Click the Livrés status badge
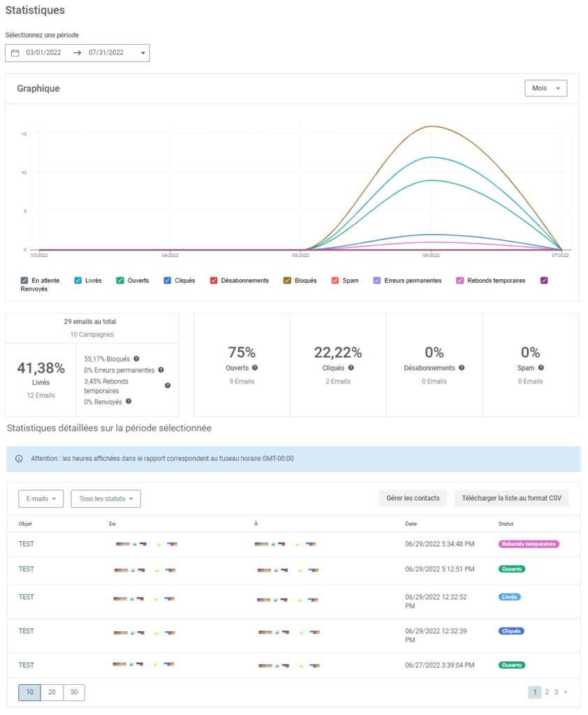Screen dimensions: 588x715 coord(510,597)
